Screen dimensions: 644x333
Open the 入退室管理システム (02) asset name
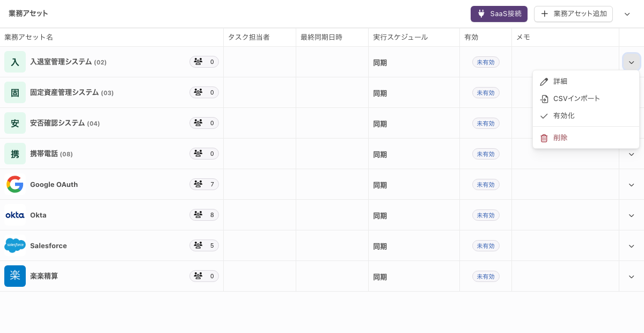click(x=68, y=62)
